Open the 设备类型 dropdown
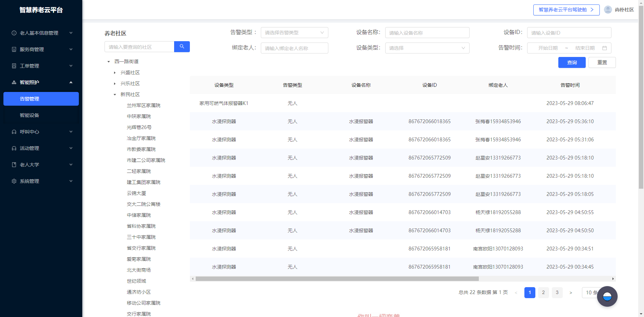 point(427,48)
